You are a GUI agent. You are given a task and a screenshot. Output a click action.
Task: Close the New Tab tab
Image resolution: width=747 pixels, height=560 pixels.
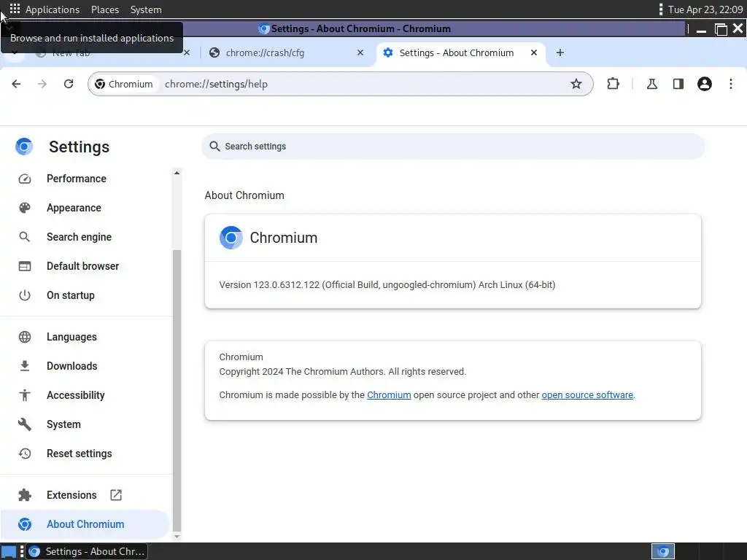tap(187, 52)
